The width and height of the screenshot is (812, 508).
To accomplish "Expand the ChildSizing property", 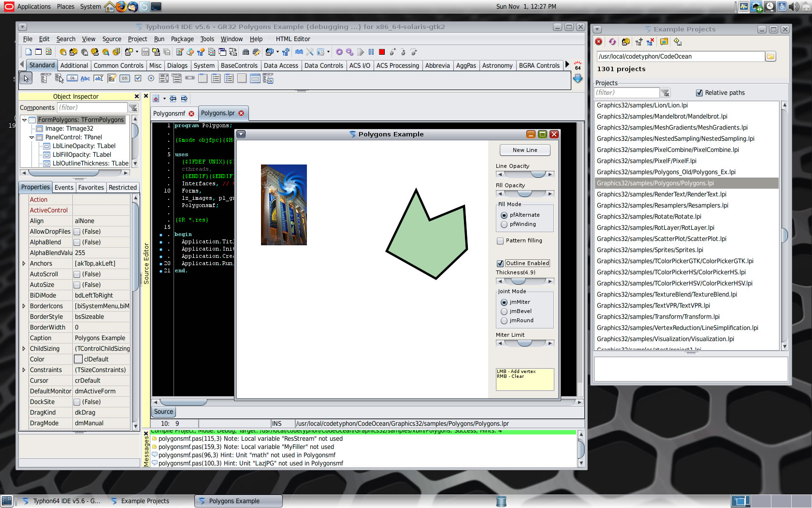I will 24,349.
